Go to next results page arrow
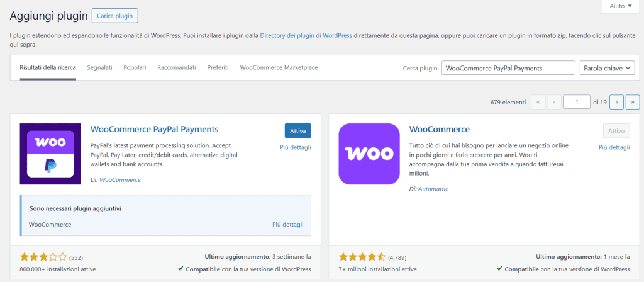This screenshot has height=282, width=644. [x=616, y=102]
